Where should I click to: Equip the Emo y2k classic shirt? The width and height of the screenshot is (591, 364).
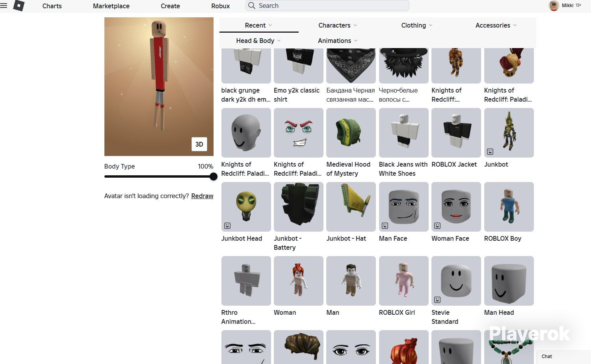click(299, 66)
